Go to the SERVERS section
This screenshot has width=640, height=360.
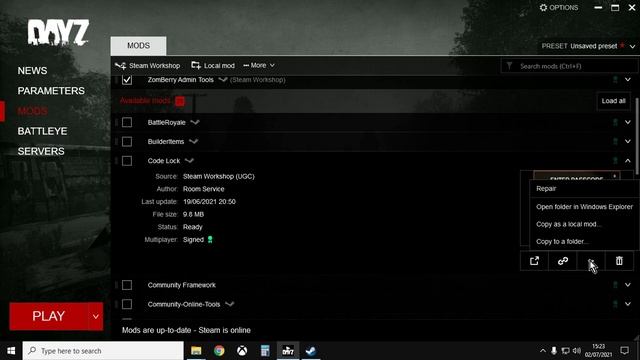click(x=41, y=151)
